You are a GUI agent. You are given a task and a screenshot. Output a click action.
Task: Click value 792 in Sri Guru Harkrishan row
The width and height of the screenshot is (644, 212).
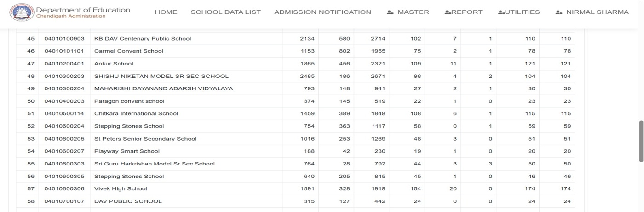pyautogui.click(x=379, y=164)
